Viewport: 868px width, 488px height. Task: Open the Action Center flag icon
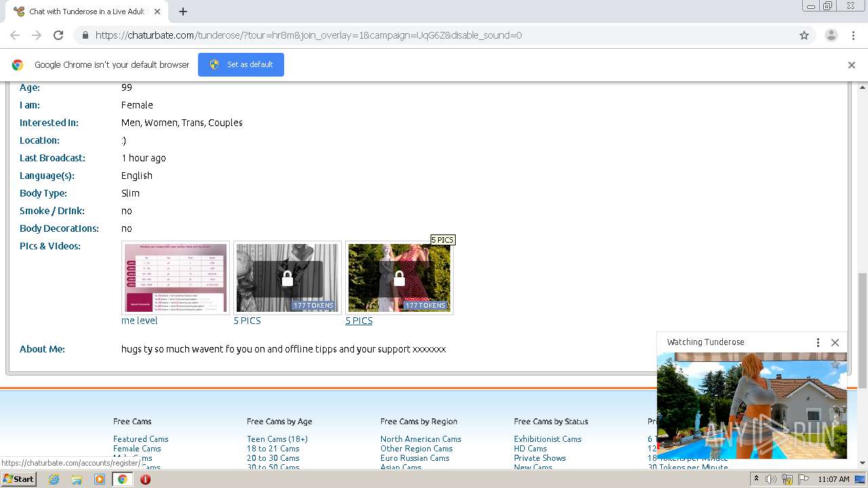click(x=803, y=479)
